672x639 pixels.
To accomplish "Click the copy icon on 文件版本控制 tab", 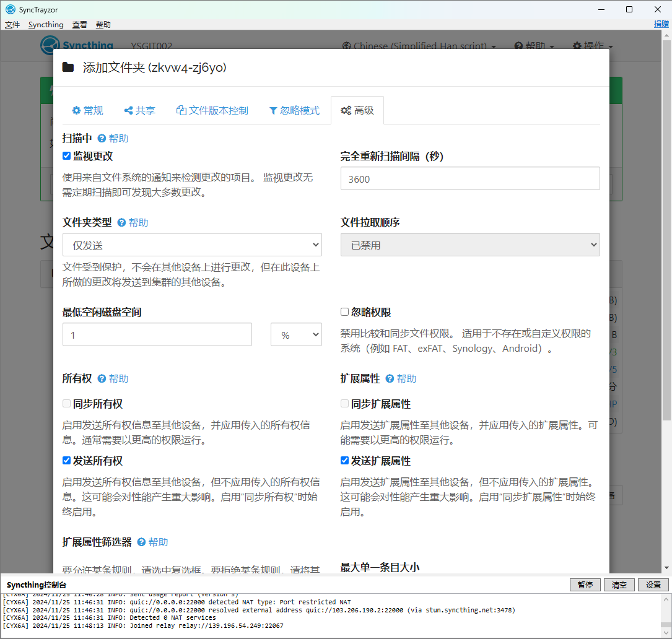I will click(181, 111).
